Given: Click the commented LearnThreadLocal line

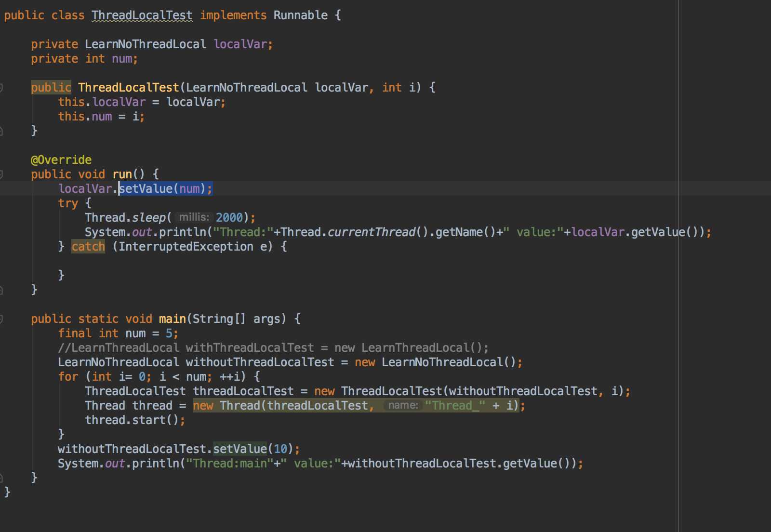Looking at the screenshot, I should (x=273, y=348).
